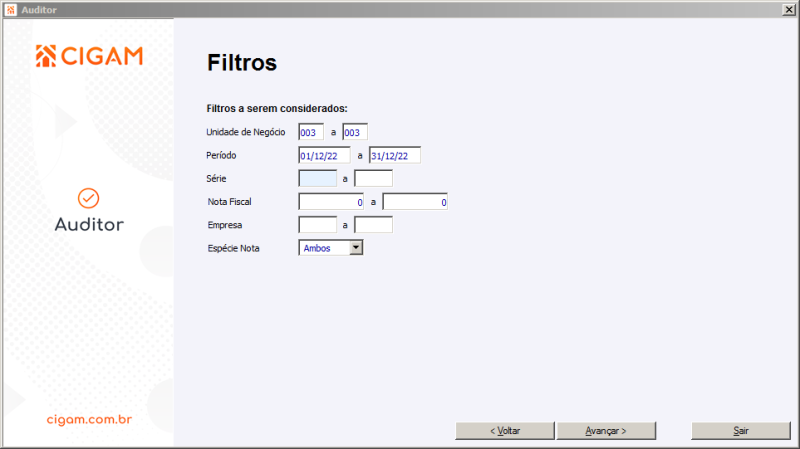Select the Espécie Nota Ambos combo box

click(x=331, y=247)
